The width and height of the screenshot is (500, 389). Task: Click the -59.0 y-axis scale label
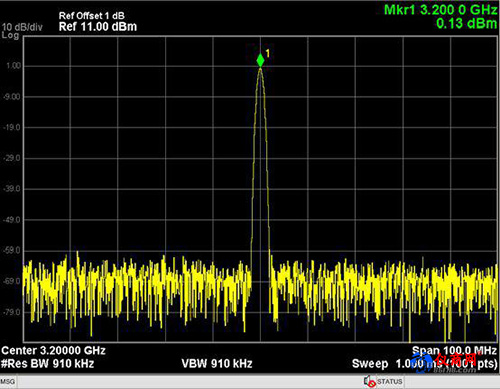point(12,250)
